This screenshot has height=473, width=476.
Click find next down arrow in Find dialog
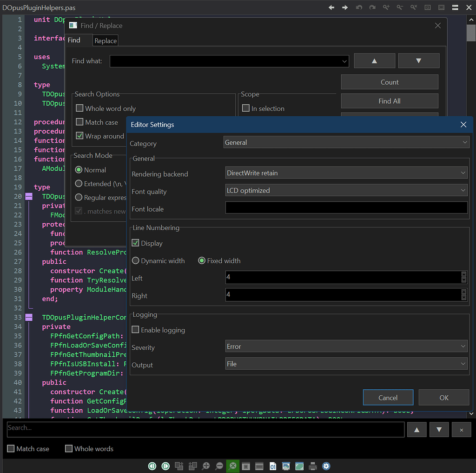[419, 61]
